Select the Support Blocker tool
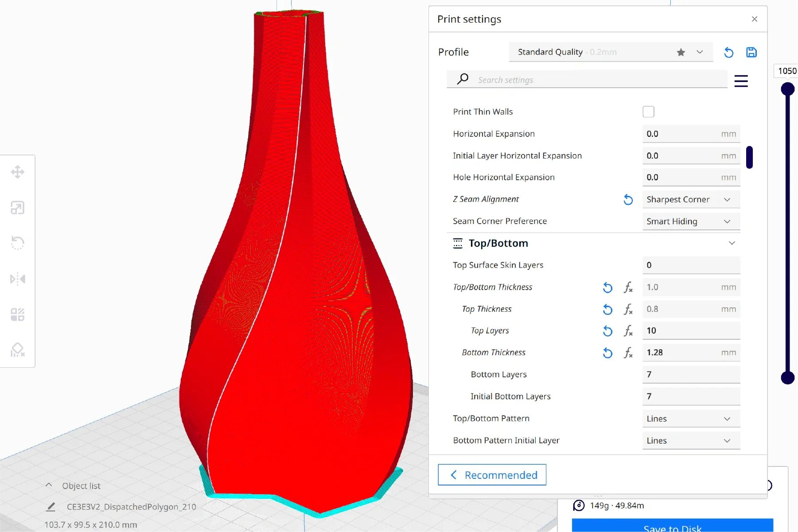Viewport: 798px width, 532px height. coord(18,350)
